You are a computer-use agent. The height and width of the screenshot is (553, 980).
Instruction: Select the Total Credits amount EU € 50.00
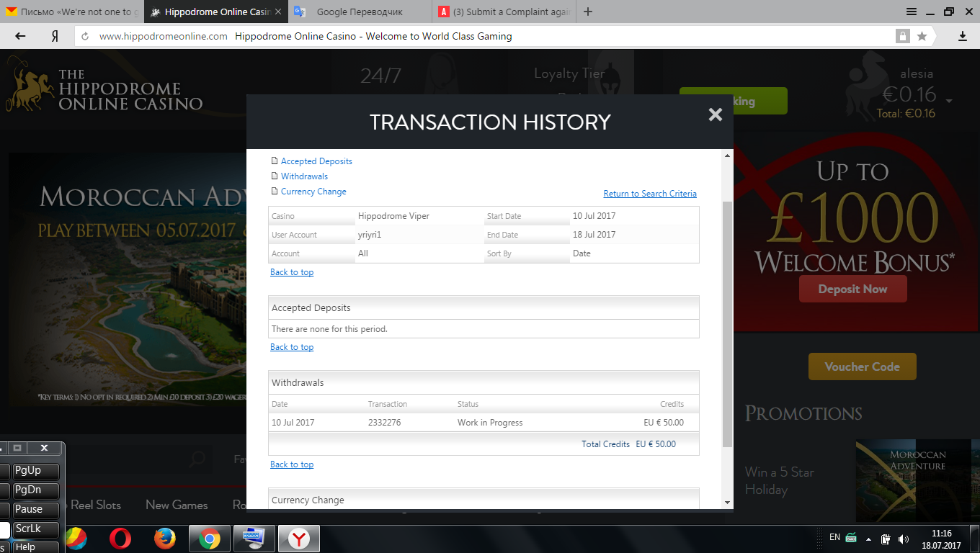tap(656, 444)
